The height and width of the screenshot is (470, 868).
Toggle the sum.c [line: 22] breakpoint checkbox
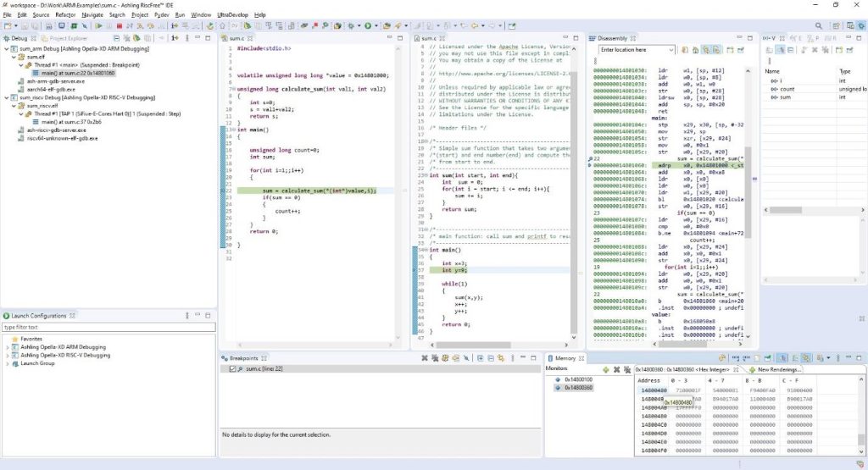232,369
